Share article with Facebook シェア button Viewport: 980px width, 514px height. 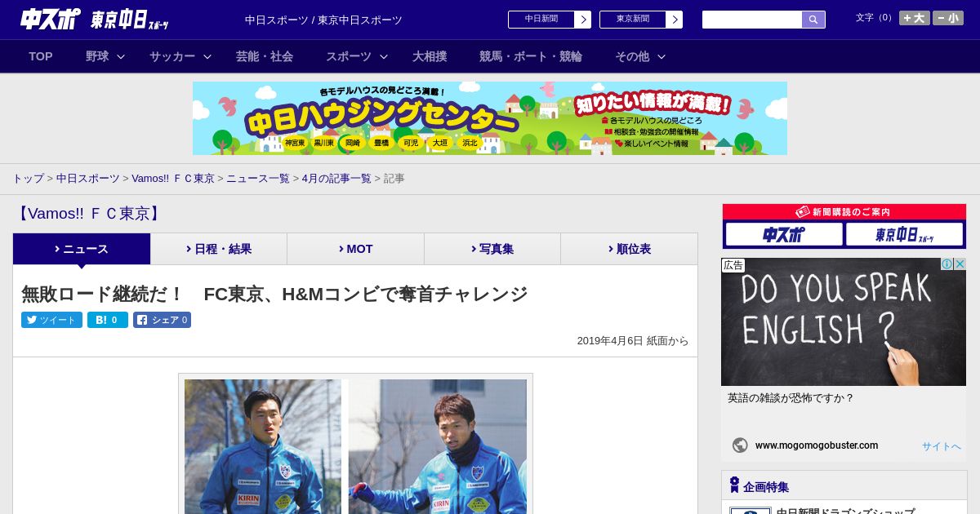(x=162, y=320)
